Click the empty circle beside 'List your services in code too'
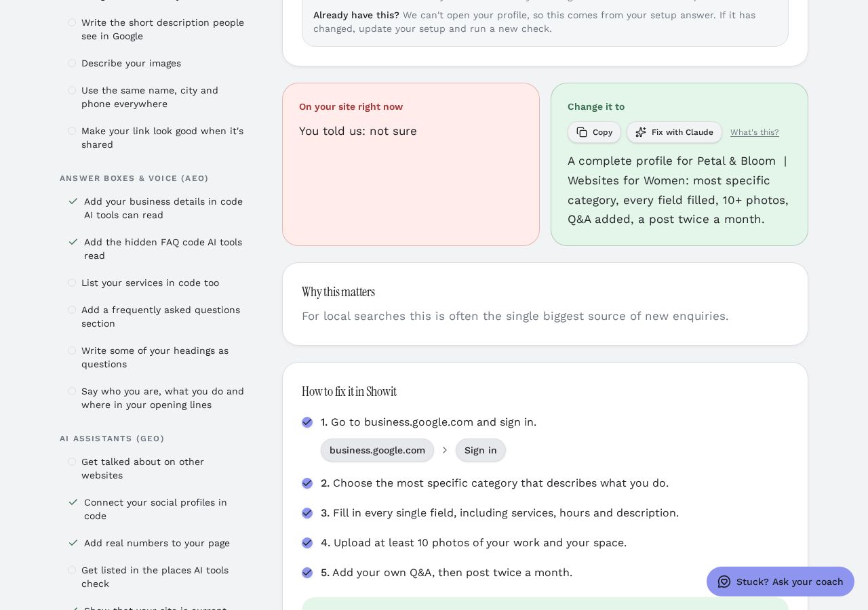Viewport: 868px width, 610px height. pyautogui.click(x=72, y=283)
